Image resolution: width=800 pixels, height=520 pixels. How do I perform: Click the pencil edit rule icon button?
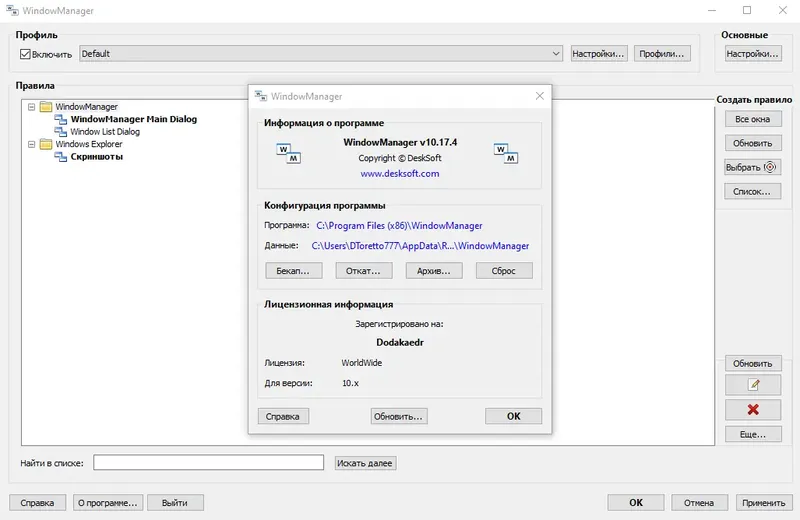[x=753, y=385]
